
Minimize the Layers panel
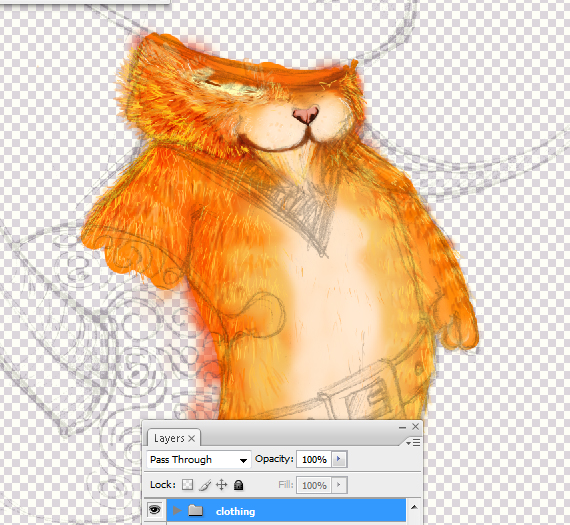click(x=402, y=427)
